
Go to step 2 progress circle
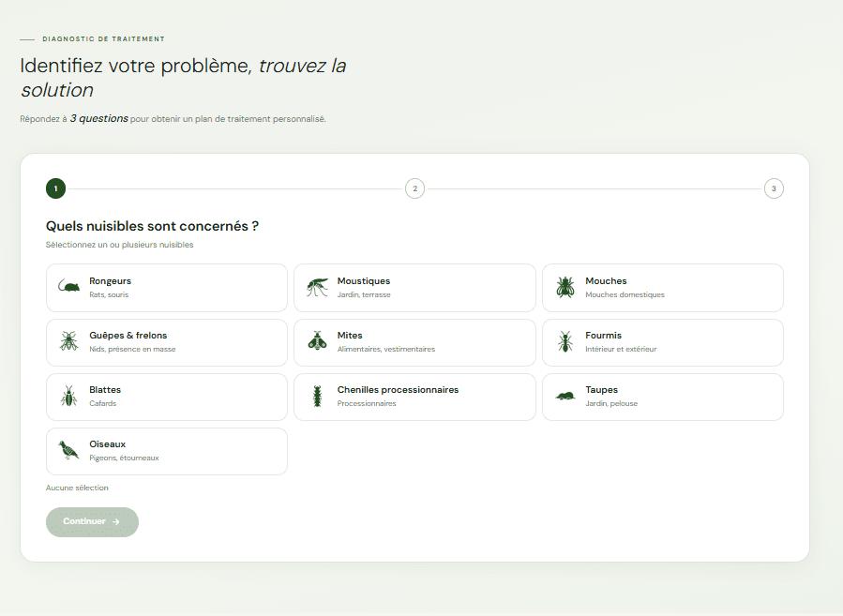414,188
